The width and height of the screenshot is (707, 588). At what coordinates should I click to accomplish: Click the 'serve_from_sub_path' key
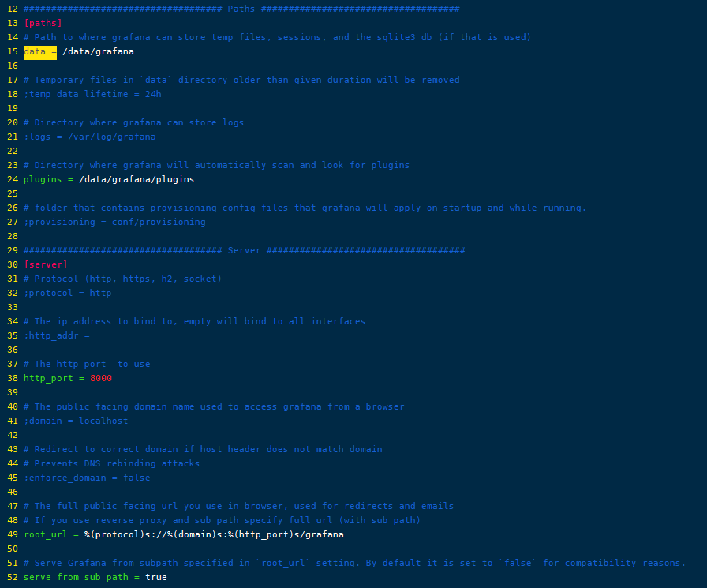[x=76, y=577]
